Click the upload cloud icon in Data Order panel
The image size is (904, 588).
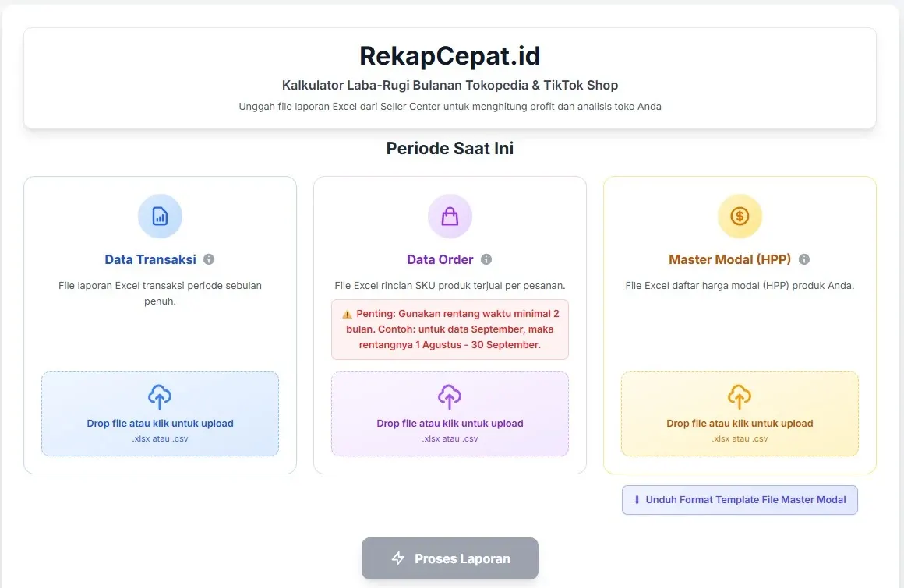tap(450, 397)
